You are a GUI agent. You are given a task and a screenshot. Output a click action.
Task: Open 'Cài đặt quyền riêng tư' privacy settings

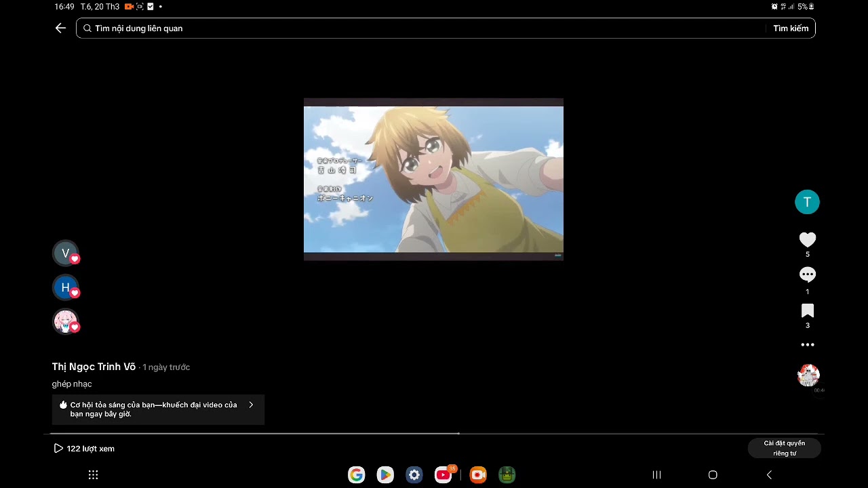click(785, 448)
